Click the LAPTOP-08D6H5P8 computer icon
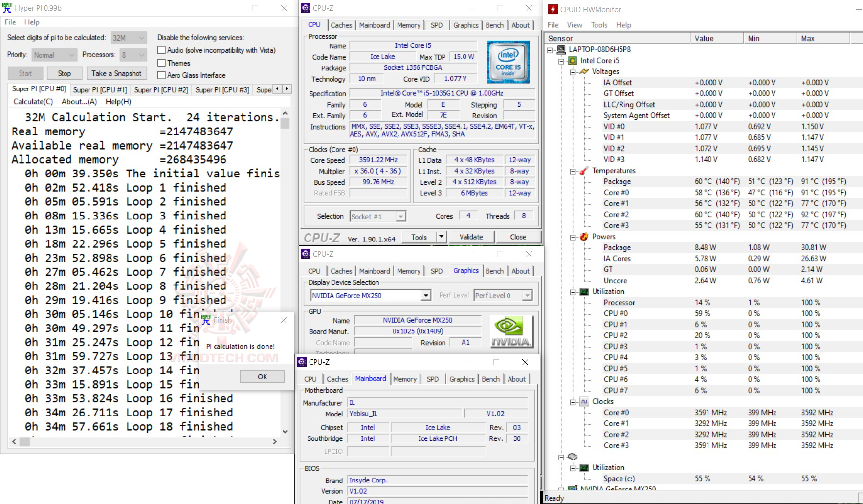This screenshot has height=504, width=863. [561, 49]
